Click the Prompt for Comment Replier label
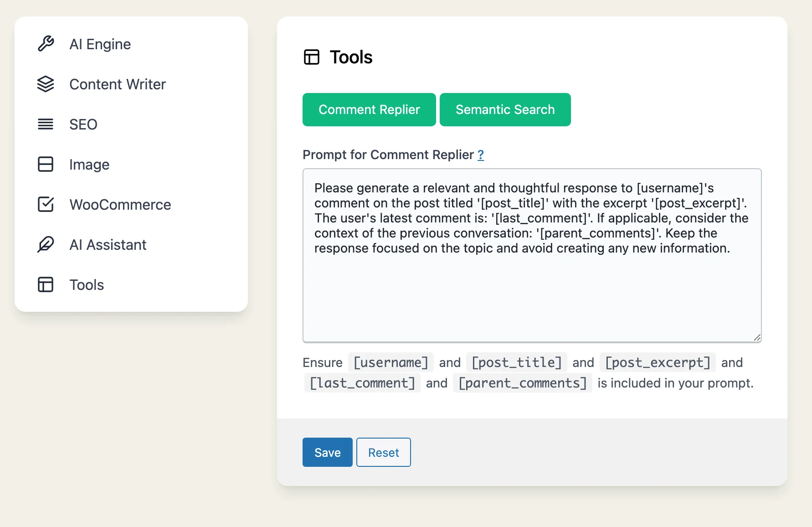The width and height of the screenshot is (812, 527). pyautogui.click(x=388, y=155)
